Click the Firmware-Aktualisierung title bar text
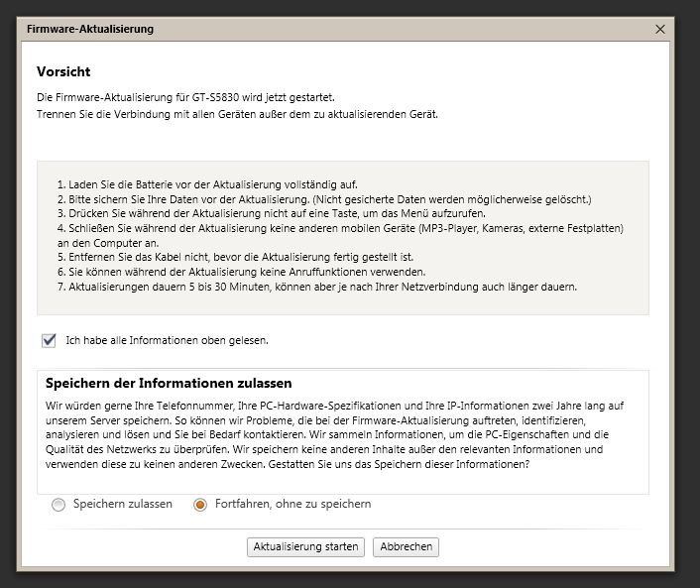Screen dimensions: 700x588 [90, 29]
